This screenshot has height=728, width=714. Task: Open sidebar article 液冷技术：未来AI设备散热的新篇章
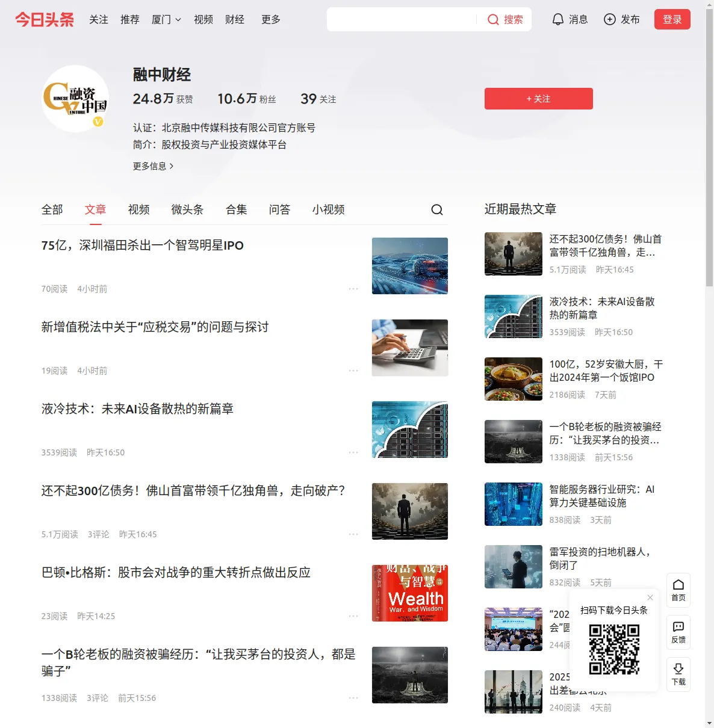[602, 308]
